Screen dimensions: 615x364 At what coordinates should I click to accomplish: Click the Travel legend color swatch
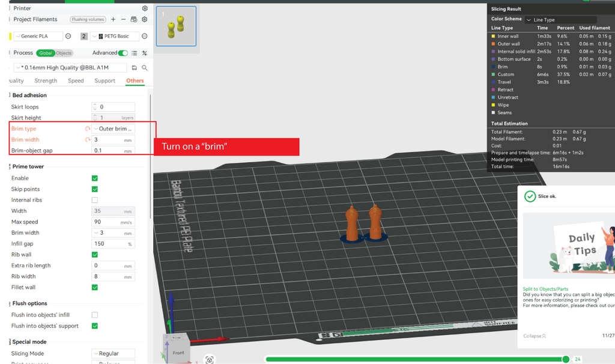point(494,82)
